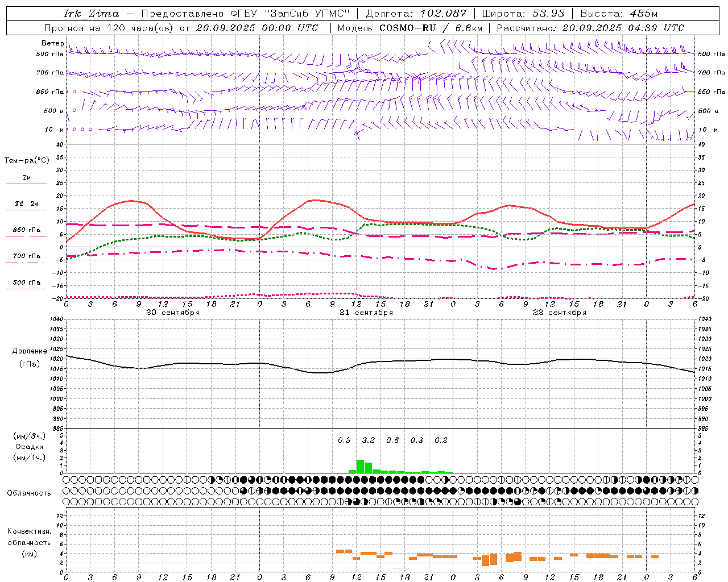
Task: Click the (гПа) pressure unit label
Action: [30, 364]
